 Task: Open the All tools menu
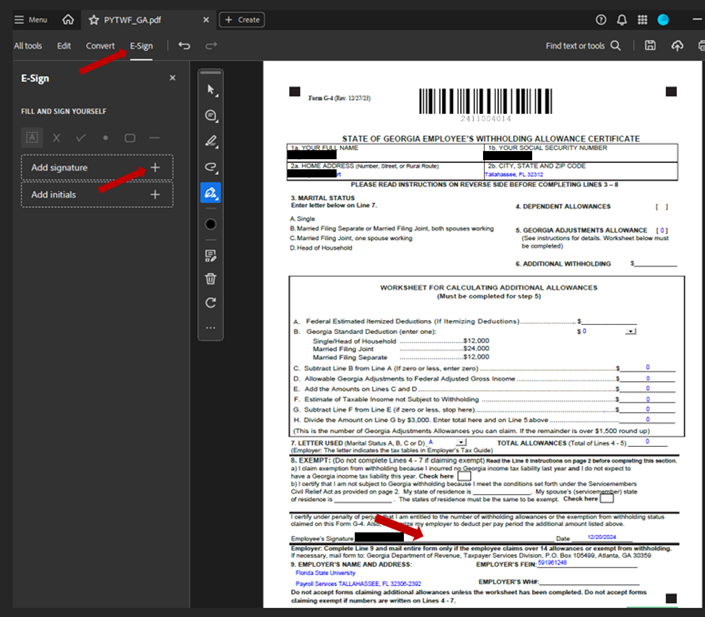point(28,46)
